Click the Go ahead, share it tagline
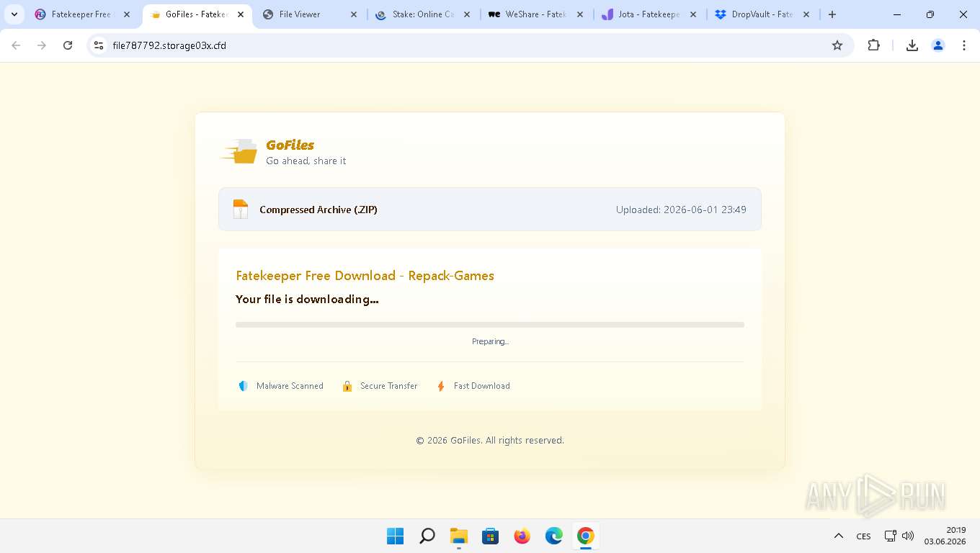Image resolution: width=980 pixels, height=553 pixels. click(x=306, y=161)
